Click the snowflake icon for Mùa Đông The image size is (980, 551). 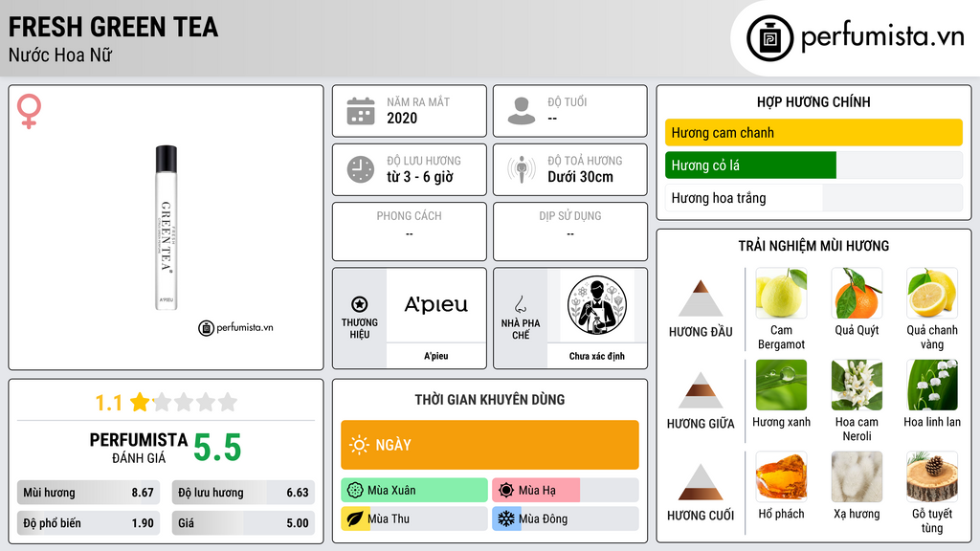[506, 518]
